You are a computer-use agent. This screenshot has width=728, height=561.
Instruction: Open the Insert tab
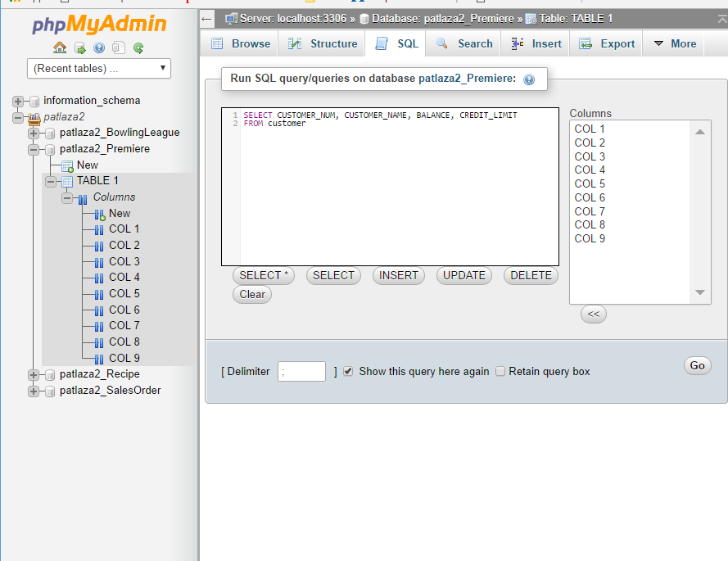click(536, 43)
